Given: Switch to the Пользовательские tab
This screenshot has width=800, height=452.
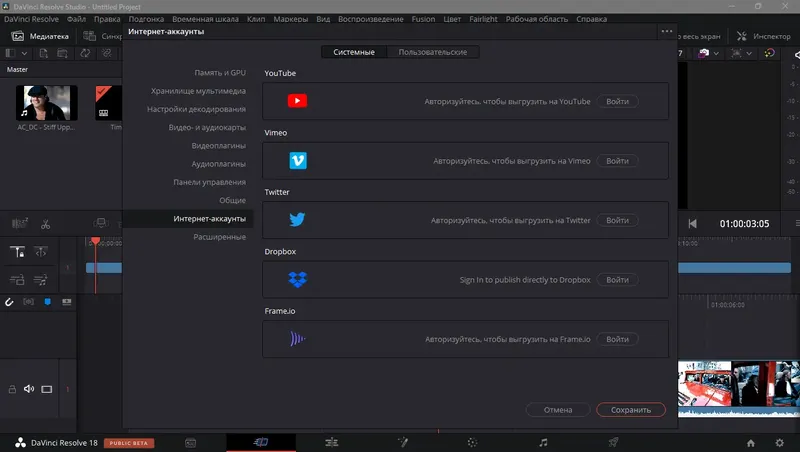Looking at the screenshot, I should (x=433, y=52).
